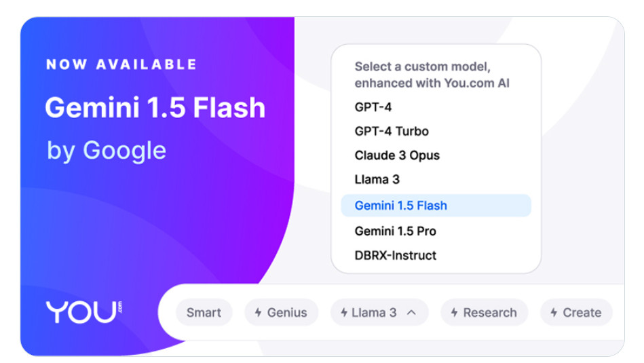The height and width of the screenshot is (363, 644).
Task: Click the Gemini 1.5 Flash headline
Action: (x=155, y=108)
